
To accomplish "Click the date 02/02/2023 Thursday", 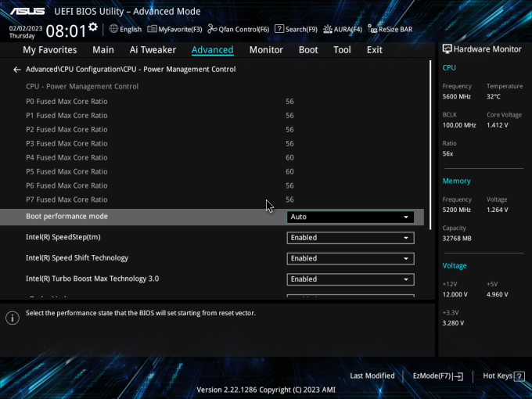I will pos(26,32).
